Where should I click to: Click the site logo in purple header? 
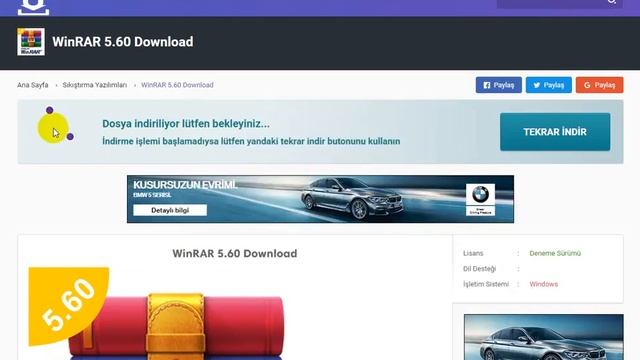click(x=33, y=7)
